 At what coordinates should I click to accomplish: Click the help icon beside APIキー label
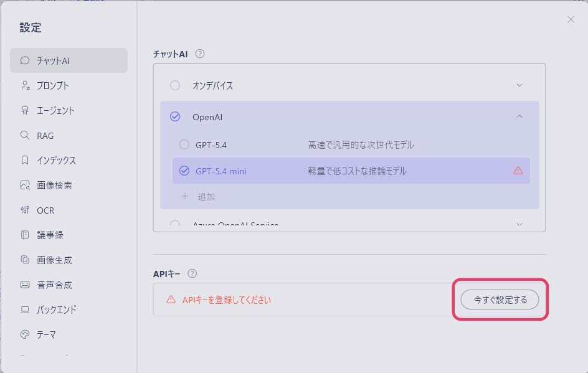click(x=192, y=273)
